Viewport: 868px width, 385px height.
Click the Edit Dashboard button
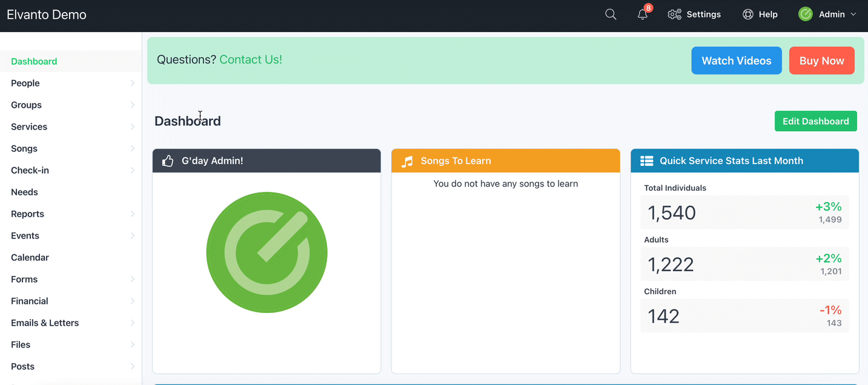[x=815, y=121]
